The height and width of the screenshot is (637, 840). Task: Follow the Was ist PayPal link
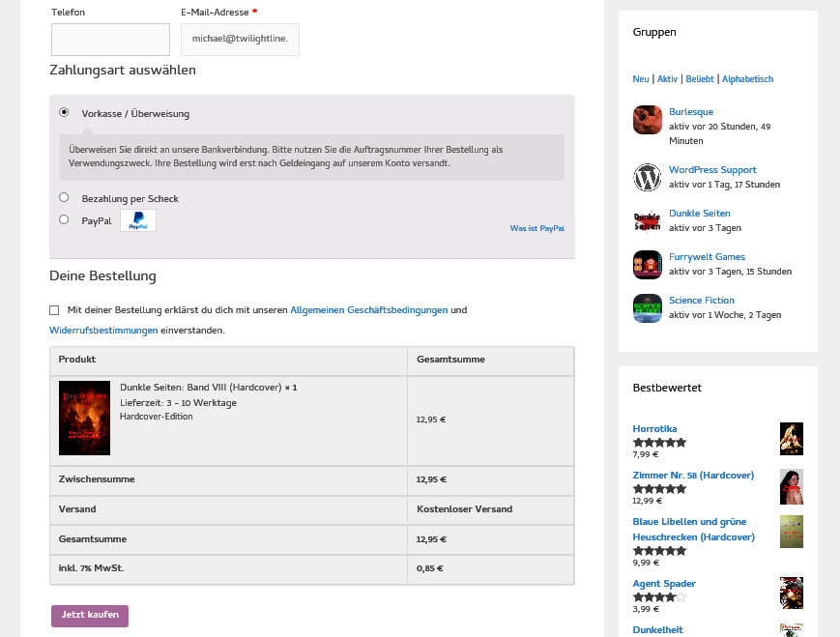point(536,228)
